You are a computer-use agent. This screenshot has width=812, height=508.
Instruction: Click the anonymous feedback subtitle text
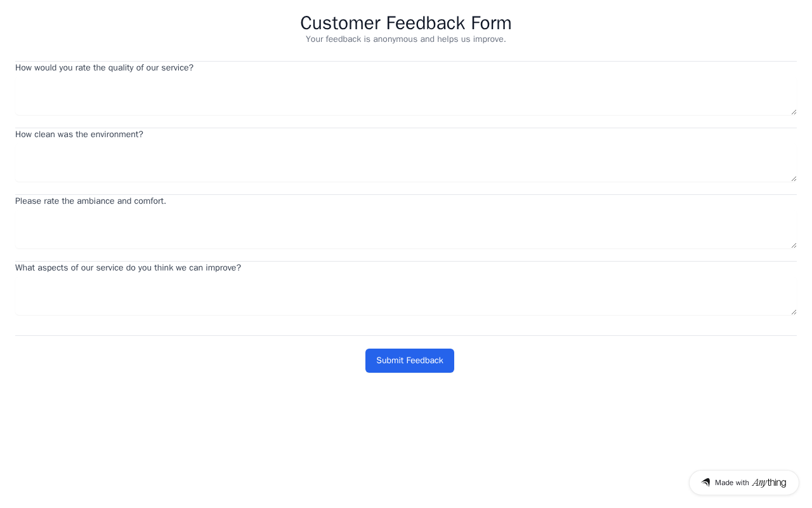pos(406,39)
